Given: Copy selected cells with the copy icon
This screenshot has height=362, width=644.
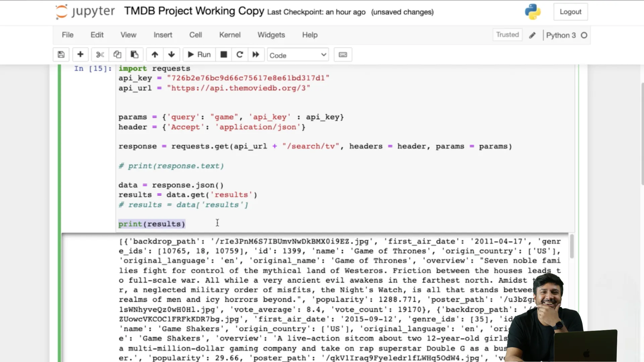Looking at the screenshot, I should 117,55.
